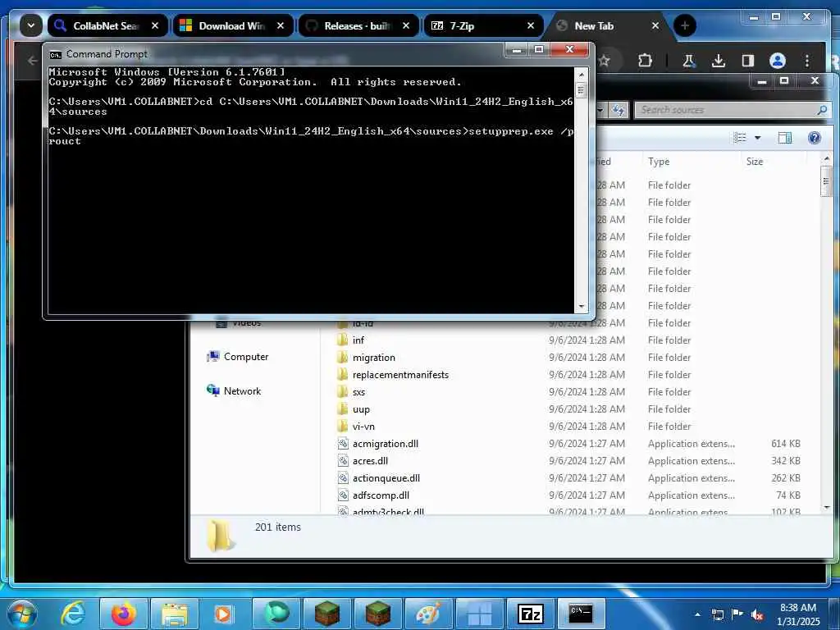Open the Explorer view options dropdown arrow
This screenshot has height=630, width=840.
757,138
